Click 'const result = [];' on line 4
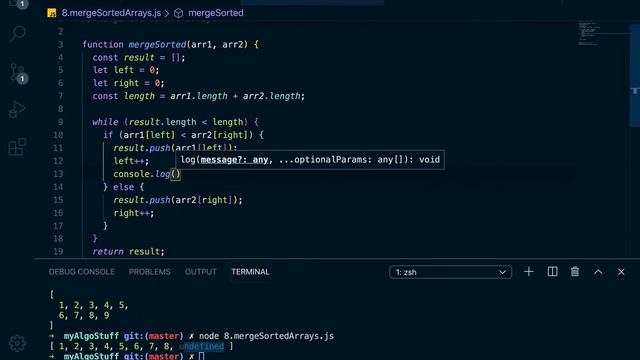The image size is (640, 360). click(139, 58)
